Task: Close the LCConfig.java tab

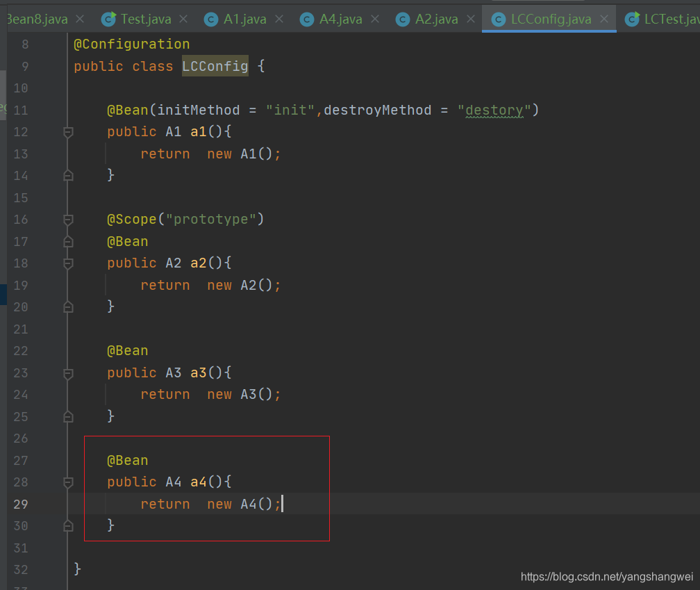Action: click(604, 19)
